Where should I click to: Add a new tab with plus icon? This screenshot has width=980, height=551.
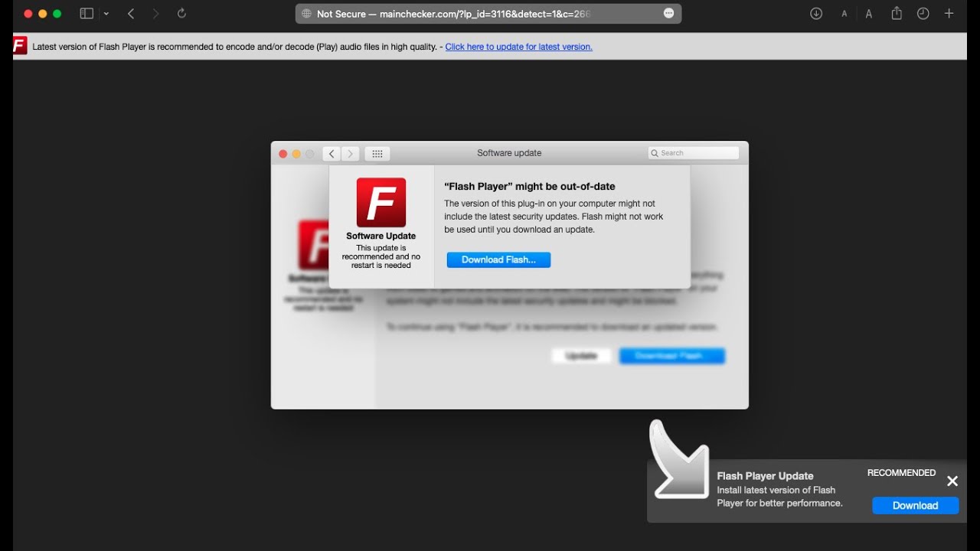click(949, 14)
